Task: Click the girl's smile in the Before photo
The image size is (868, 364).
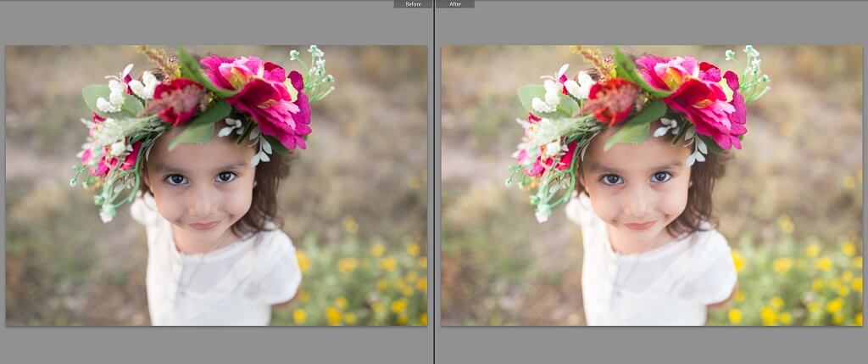Action: pyautogui.click(x=203, y=225)
